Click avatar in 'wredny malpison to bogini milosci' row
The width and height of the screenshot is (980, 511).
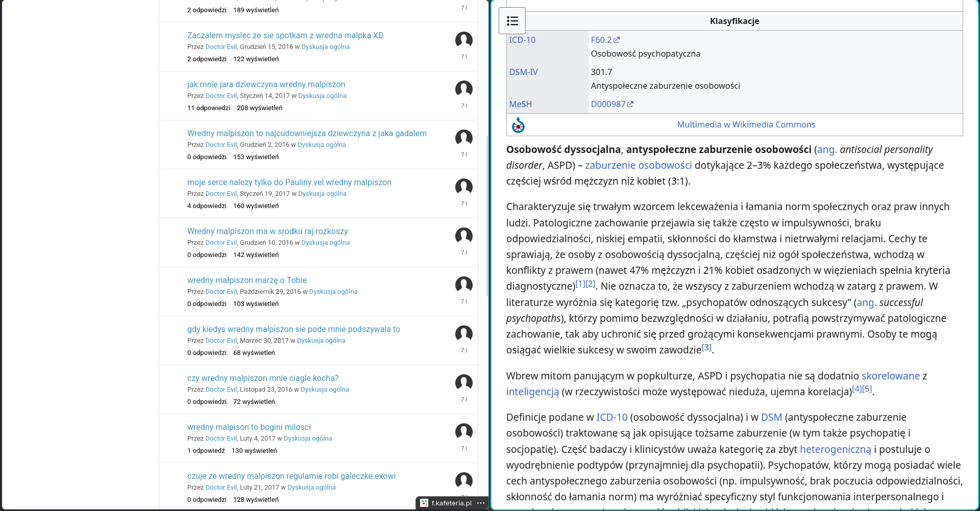point(464,432)
